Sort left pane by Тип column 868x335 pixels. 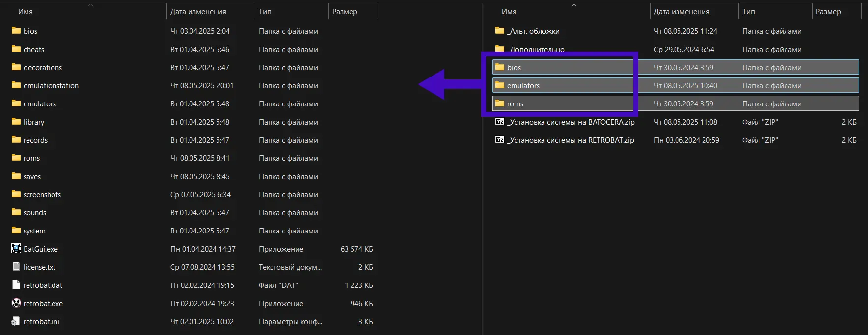[265, 12]
